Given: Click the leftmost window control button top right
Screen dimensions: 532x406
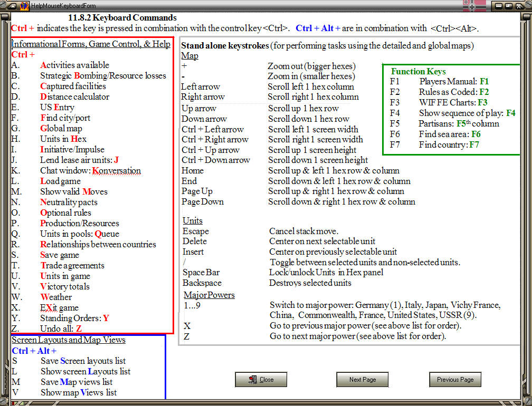Looking at the screenshot, I should (x=499, y=6).
